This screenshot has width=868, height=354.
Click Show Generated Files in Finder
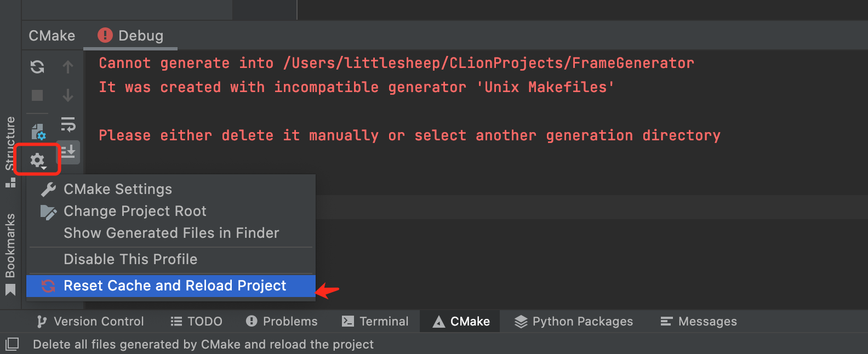[171, 233]
